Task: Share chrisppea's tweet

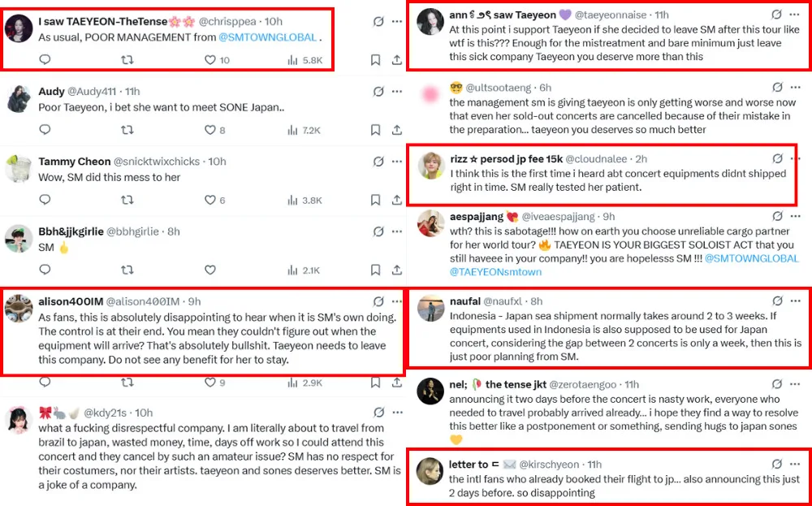Action: pyautogui.click(x=396, y=59)
